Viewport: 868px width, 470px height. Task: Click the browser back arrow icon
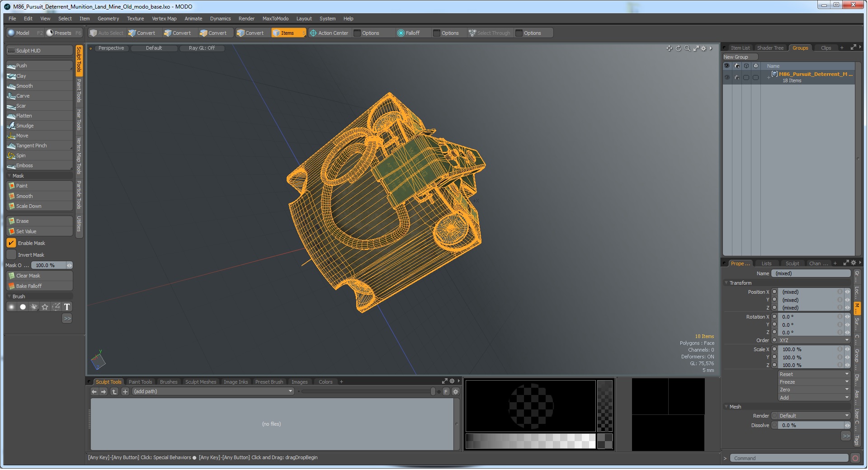pyautogui.click(x=94, y=392)
